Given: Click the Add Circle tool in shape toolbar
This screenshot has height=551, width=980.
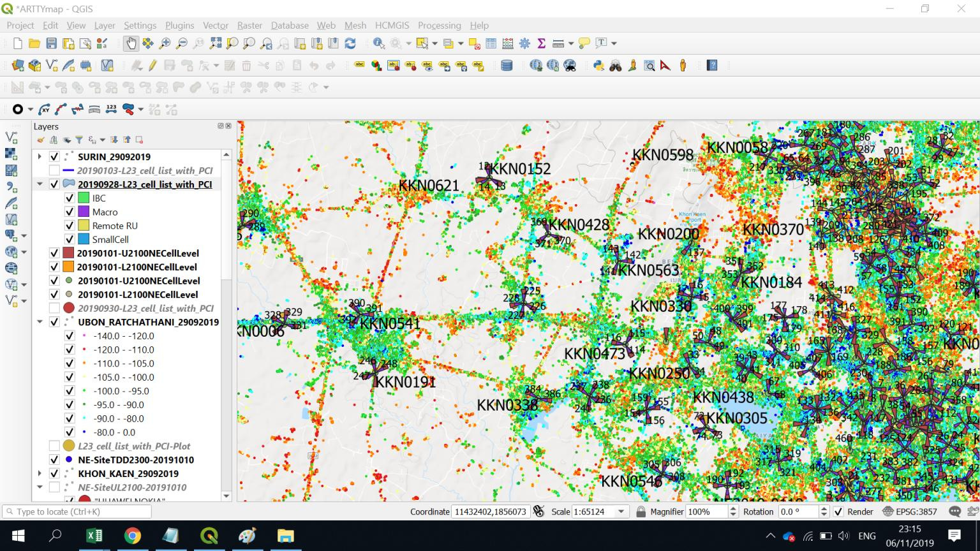Looking at the screenshot, I should point(18,110).
